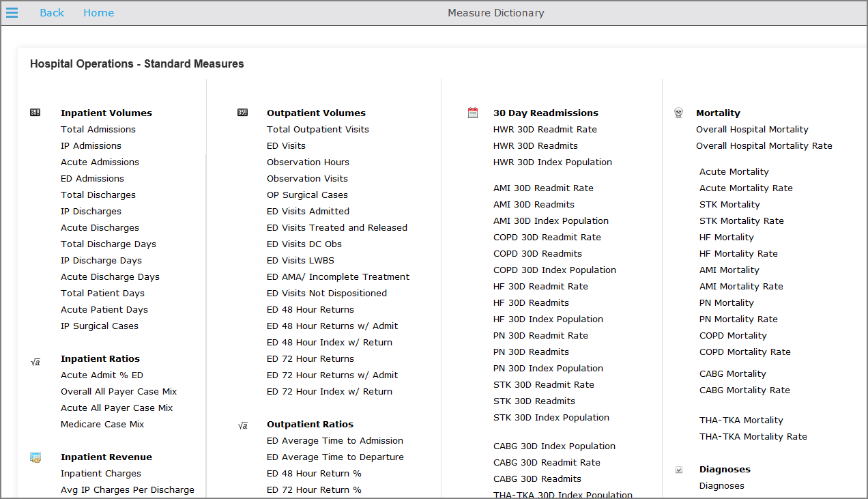Select the THA-TKA Mortality measure
Viewport: 868px width, 499px height.
pos(741,420)
